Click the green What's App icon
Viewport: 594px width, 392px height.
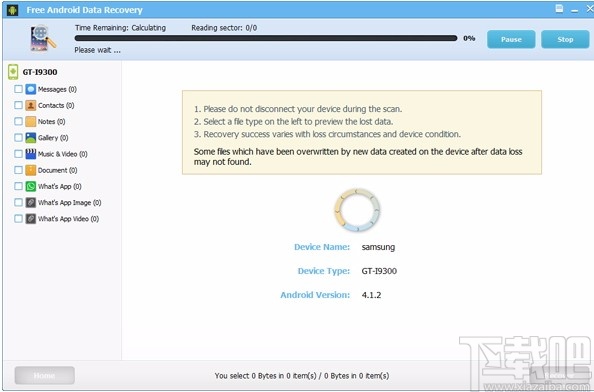[x=31, y=186]
